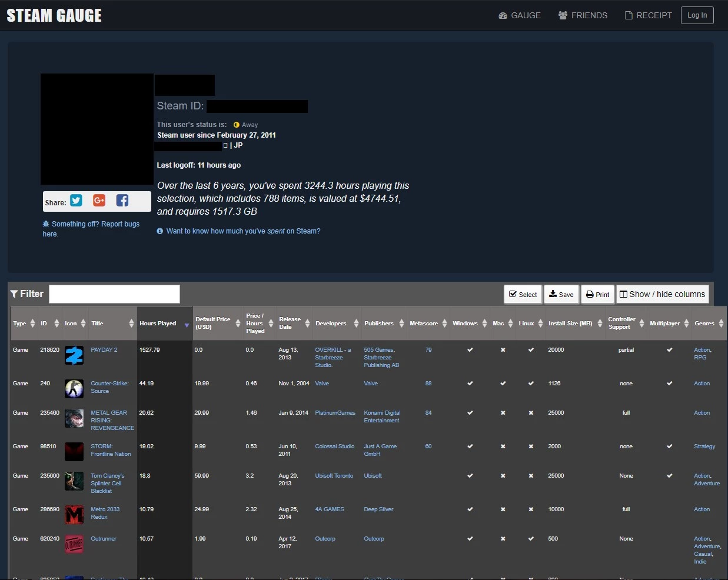This screenshot has width=728, height=580.
Task: Go to the GAUGE page
Action: tap(520, 15)
